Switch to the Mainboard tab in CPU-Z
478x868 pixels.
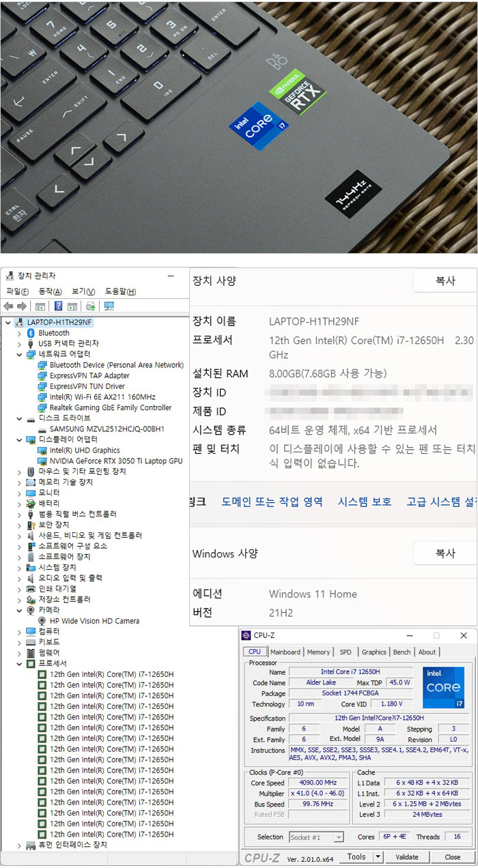285,652
